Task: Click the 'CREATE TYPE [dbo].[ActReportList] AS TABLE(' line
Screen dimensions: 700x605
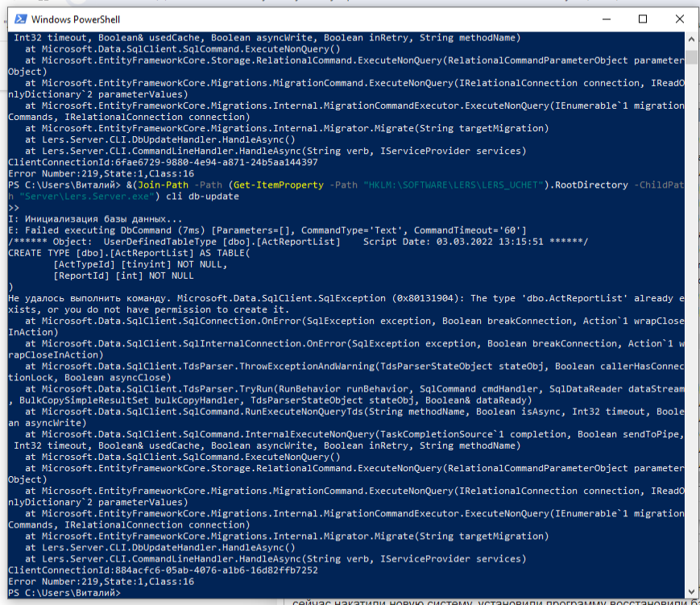Action: coord(129,253)
